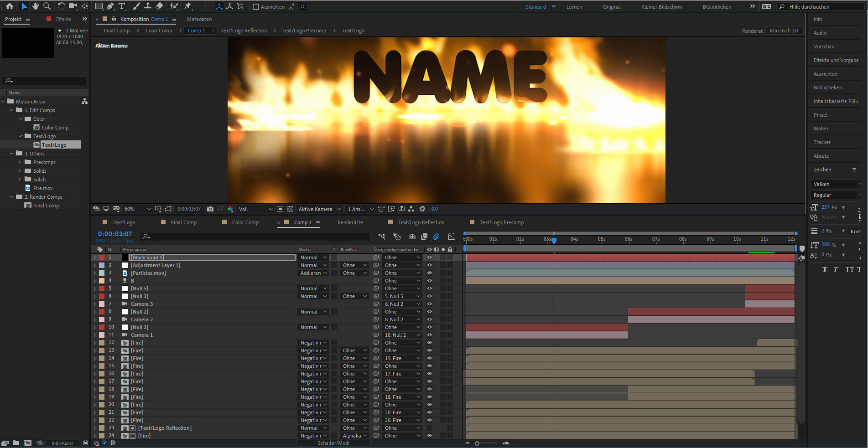Image resolution: width=868 pixels, height=448 pixels.
Task: Select the Hand tool in toolbar
Action: (x=35, y=6)
